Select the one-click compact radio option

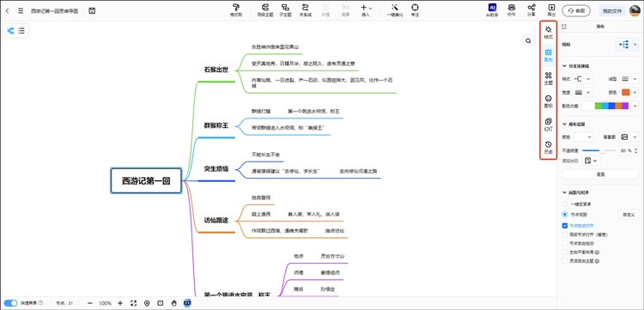(x=565, y=204)
